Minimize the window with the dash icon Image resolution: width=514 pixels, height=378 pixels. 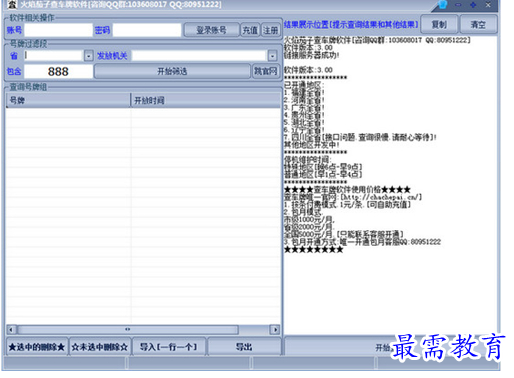point(458,5)
